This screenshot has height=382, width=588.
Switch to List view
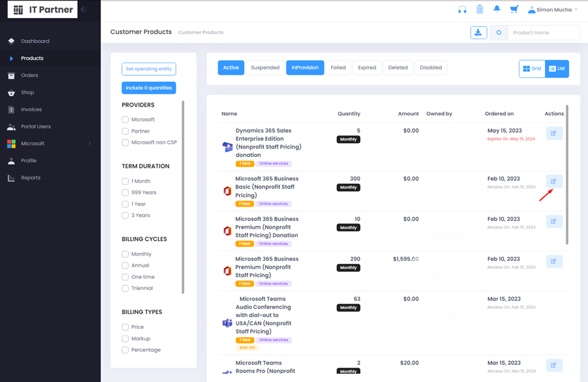(557, 69)
